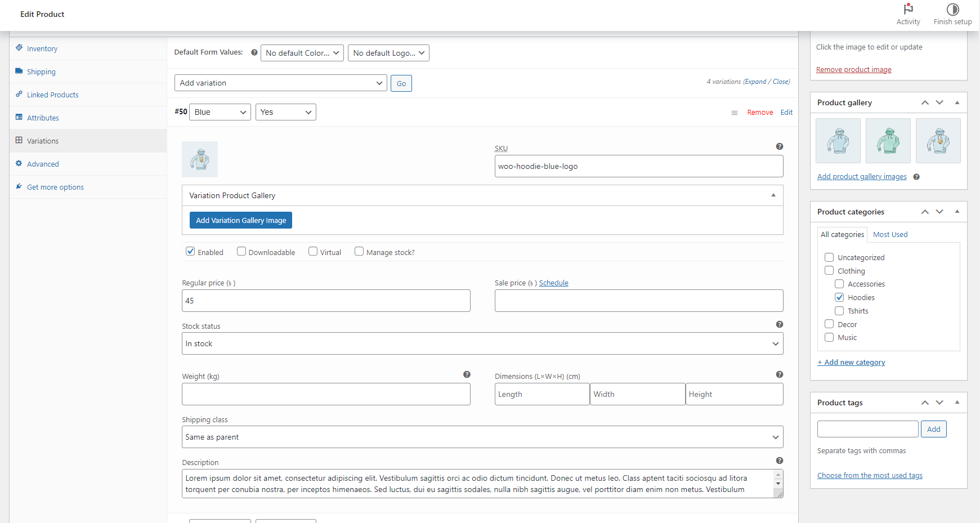Click the Add tag button

[934, 429]
